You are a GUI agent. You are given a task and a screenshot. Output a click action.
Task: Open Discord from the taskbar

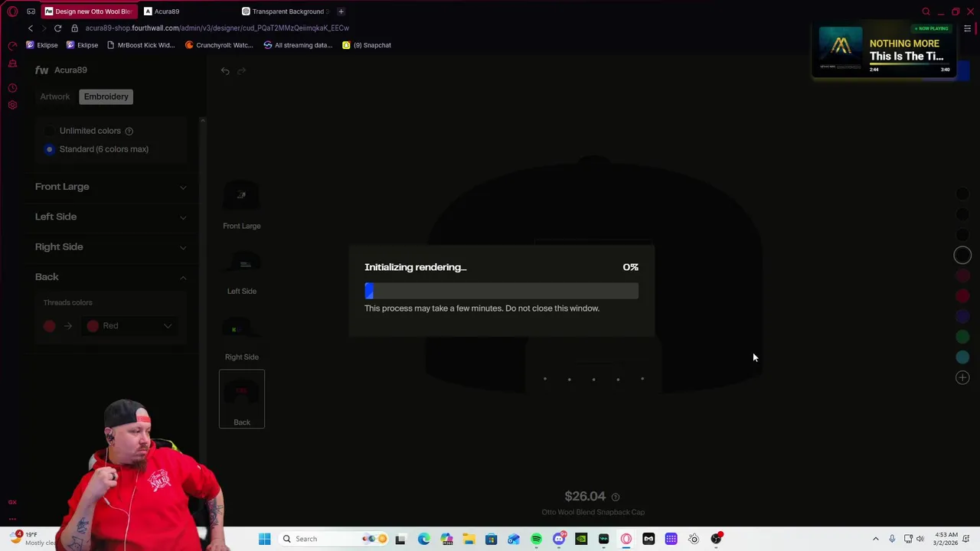559,539
